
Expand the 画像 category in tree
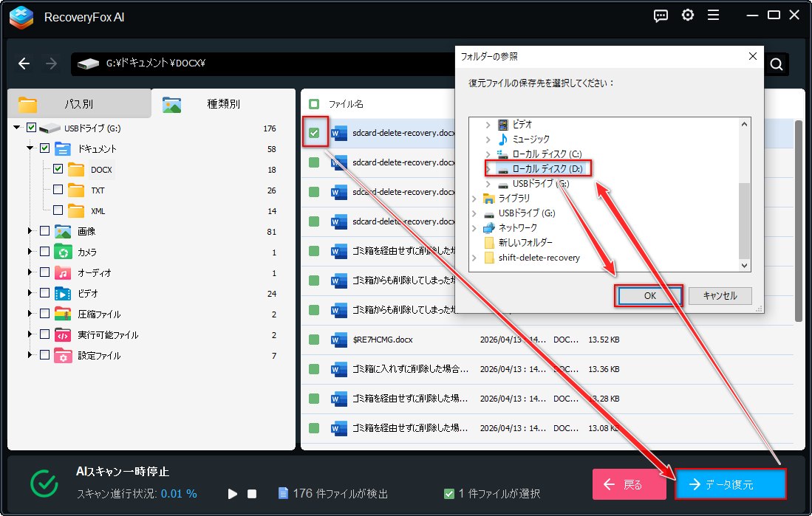(30, 232)
